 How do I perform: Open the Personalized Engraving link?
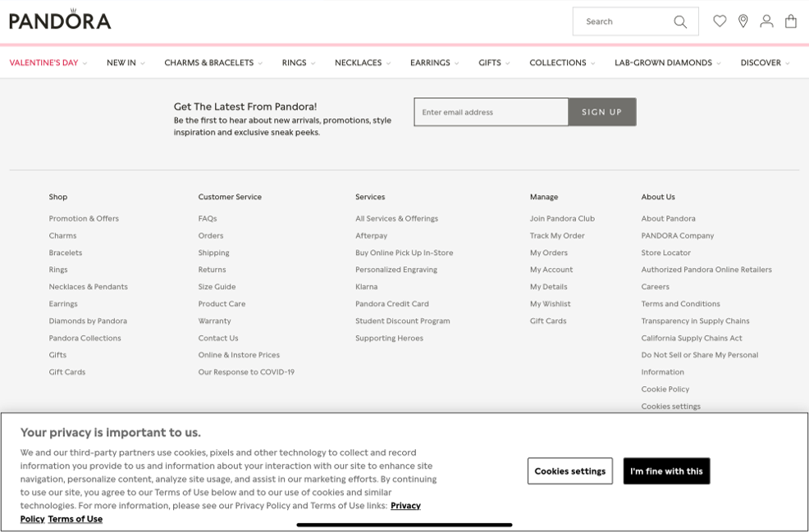396,270
